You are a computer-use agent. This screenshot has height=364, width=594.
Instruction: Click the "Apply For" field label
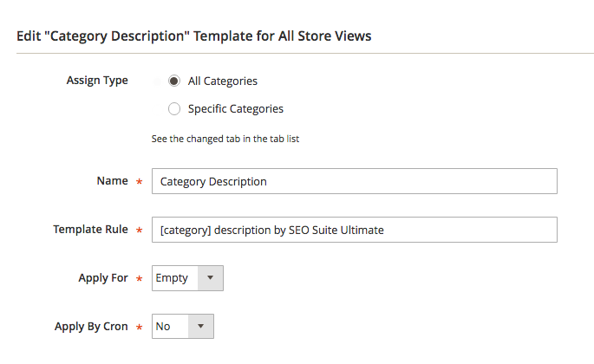point(103,278)
